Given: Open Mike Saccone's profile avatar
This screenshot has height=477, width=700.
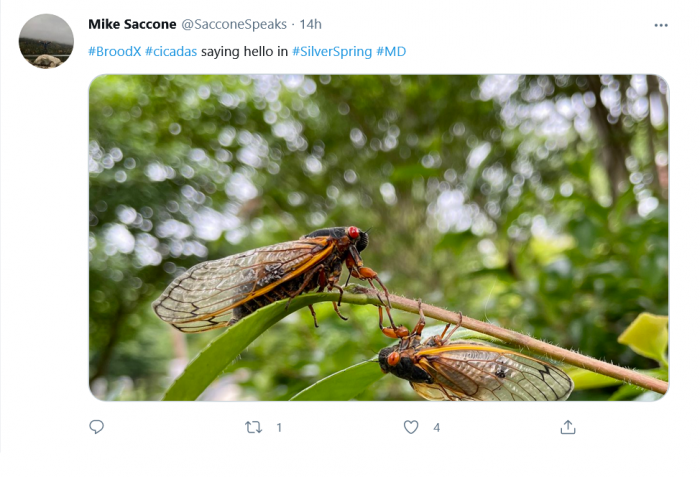Looking at the screenshot, I should (46, 41).
